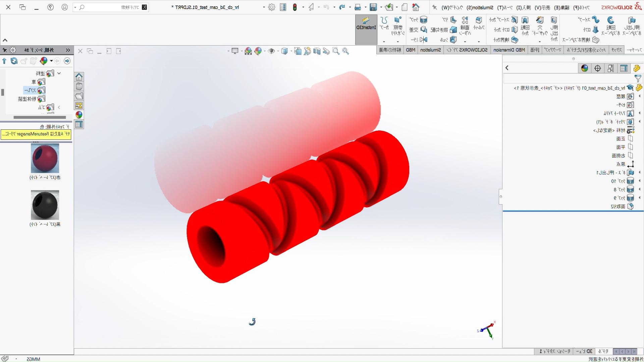
Task: Expand the 履歴 (History) tree node
Action: tap(639, 96)
